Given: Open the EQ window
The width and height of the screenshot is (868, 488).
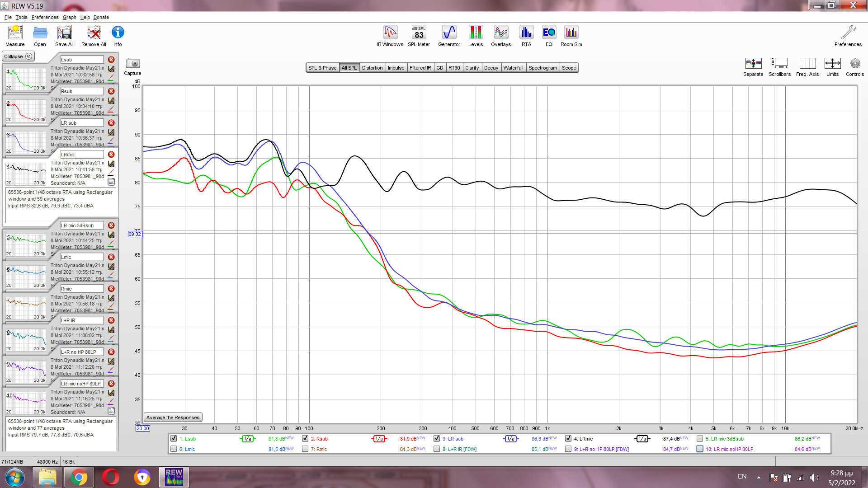Looking at the screenshot, I should click(x=549, y=36).
